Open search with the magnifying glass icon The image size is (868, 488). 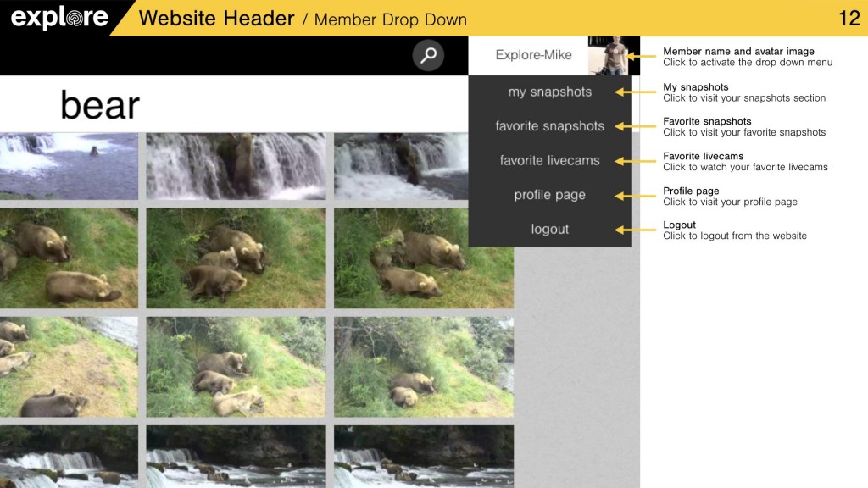click(x=429, y=55)
